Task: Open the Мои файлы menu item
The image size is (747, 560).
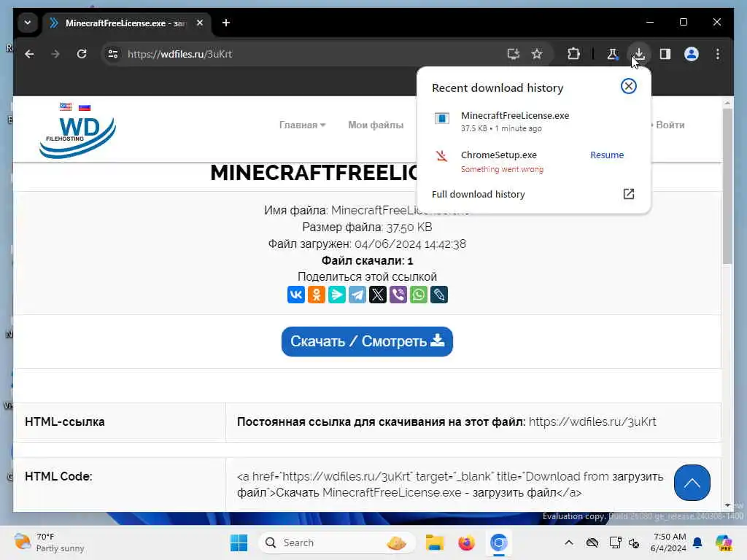Action: 376,125
